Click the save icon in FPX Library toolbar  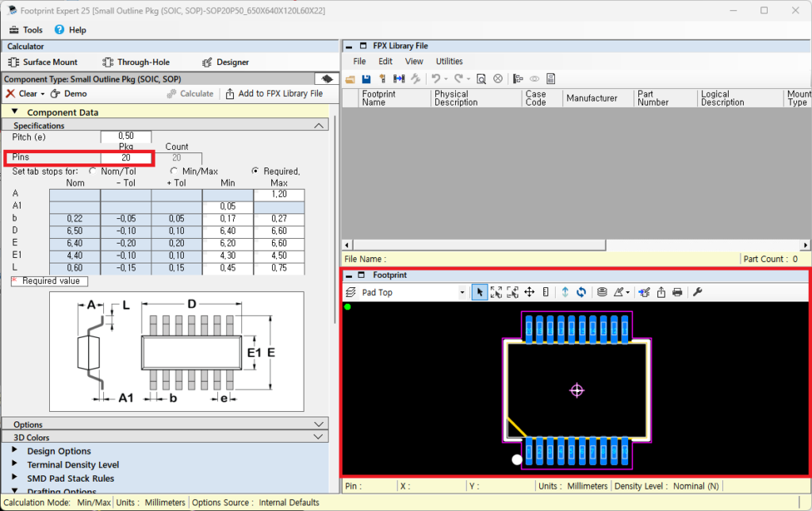point(366,79)
